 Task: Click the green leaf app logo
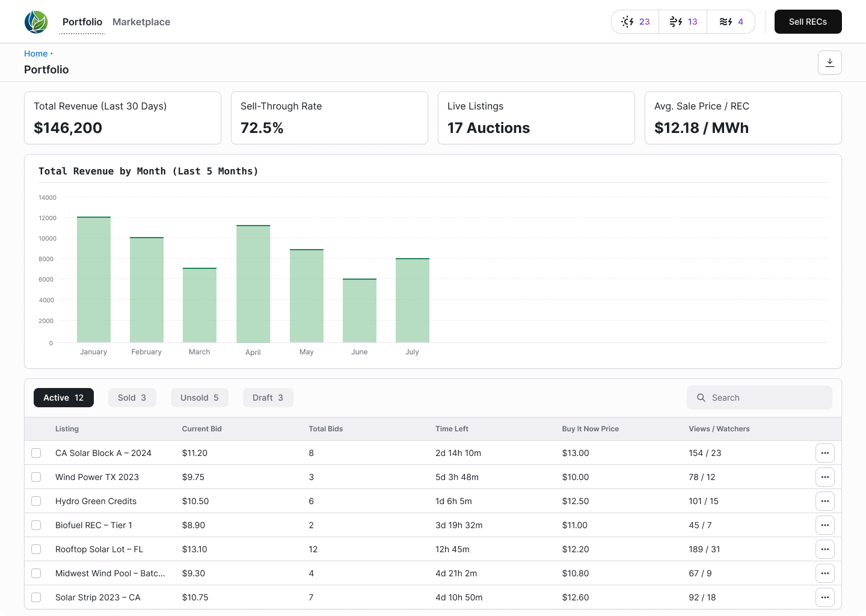[x=36, y=22]
